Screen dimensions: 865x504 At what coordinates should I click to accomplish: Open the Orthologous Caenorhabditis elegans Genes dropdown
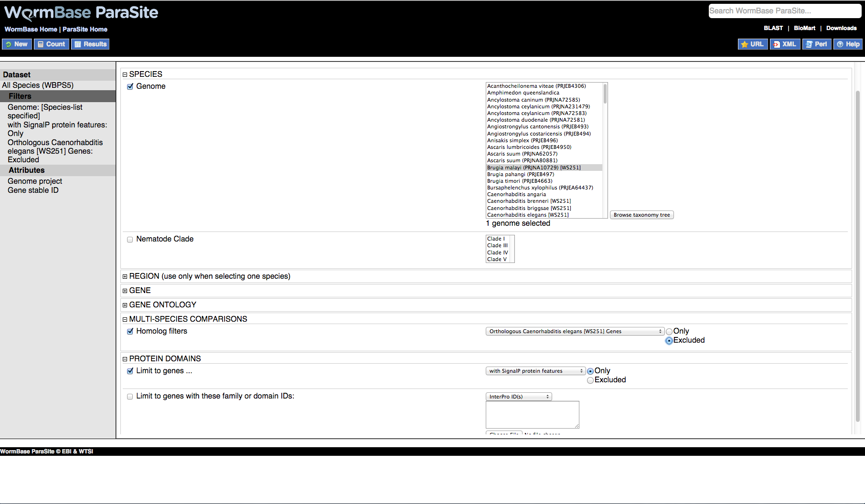(x=575, y=331)
